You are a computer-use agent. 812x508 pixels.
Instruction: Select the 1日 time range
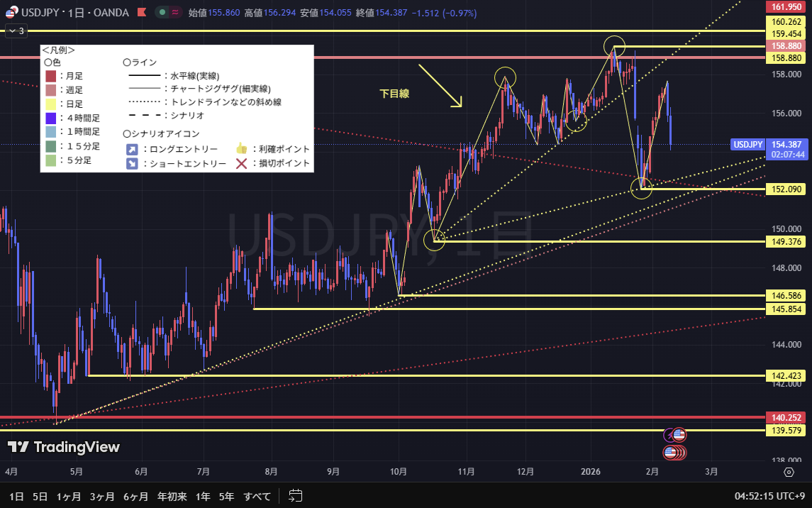(16, 496)
